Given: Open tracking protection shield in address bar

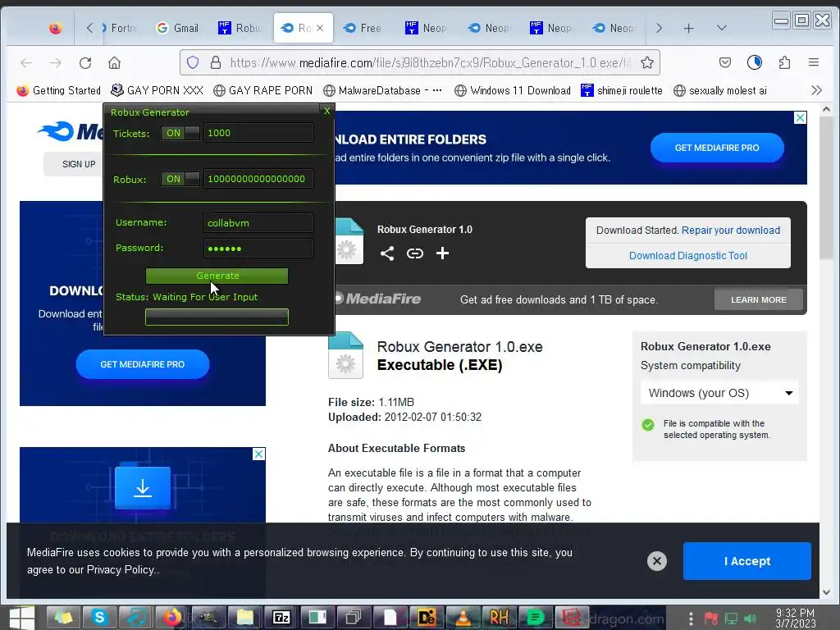Looking at the screenshot, I should point(193,62).
